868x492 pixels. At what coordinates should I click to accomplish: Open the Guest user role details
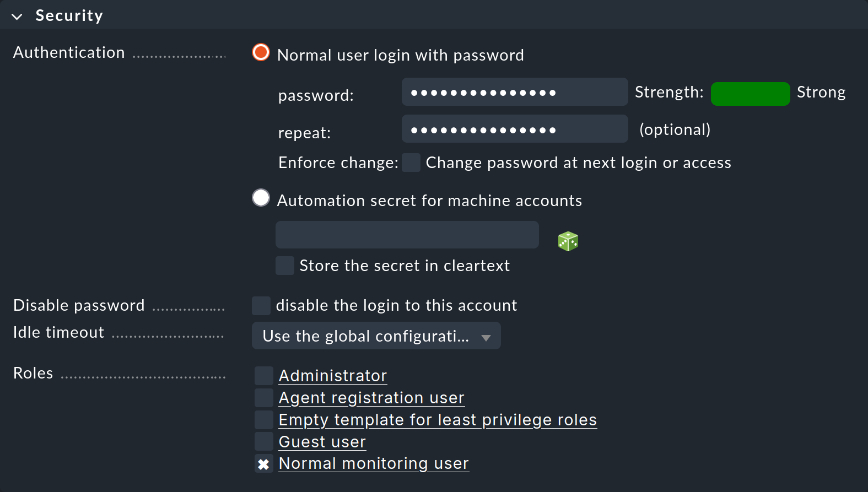pyautogui.click(x=322, y=441)
